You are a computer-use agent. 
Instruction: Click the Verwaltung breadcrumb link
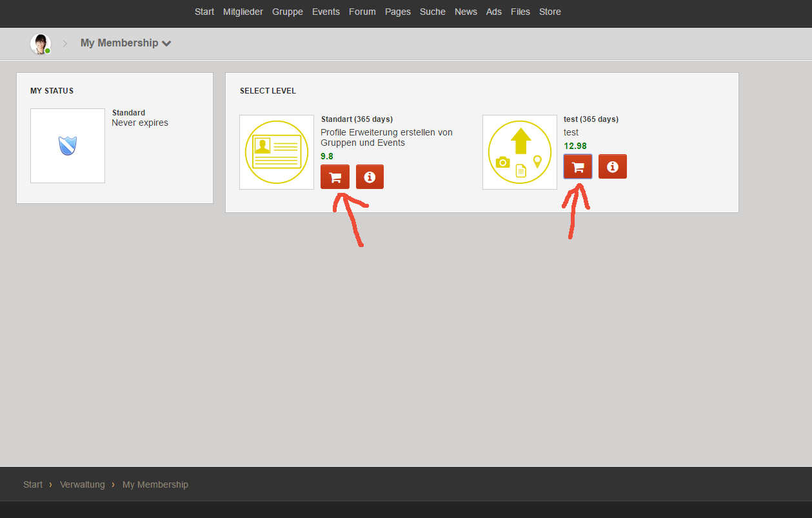tap(83, 484)
